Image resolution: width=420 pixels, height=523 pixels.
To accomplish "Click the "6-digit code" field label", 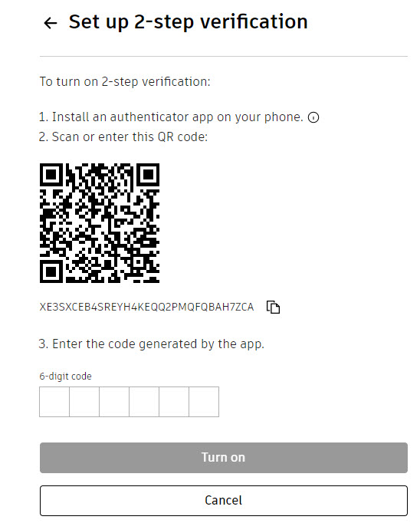I will coord(65,377).
